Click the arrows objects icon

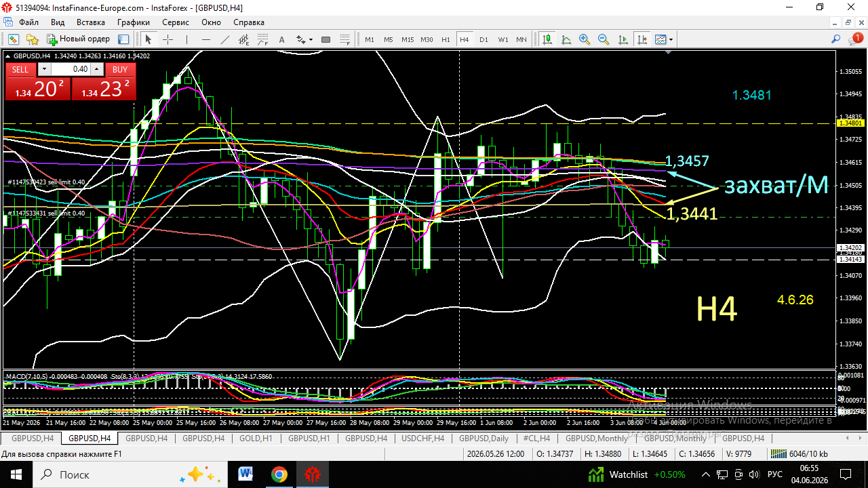click(300, 39)
